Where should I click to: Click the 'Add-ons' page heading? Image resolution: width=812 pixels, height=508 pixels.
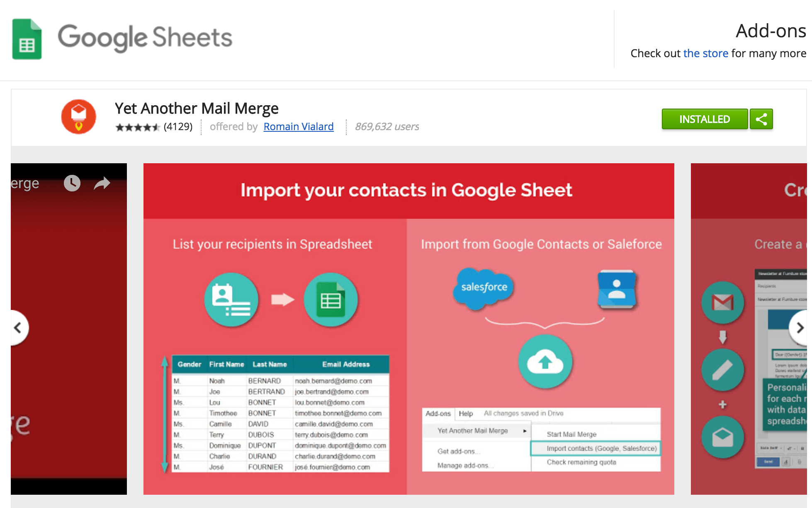tap(771, 31)
